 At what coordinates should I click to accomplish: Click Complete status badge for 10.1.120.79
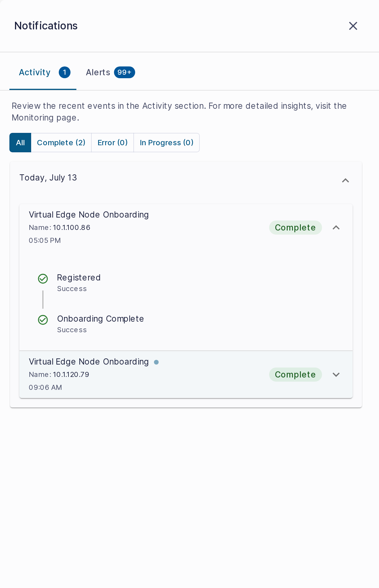tap(295, 375)
